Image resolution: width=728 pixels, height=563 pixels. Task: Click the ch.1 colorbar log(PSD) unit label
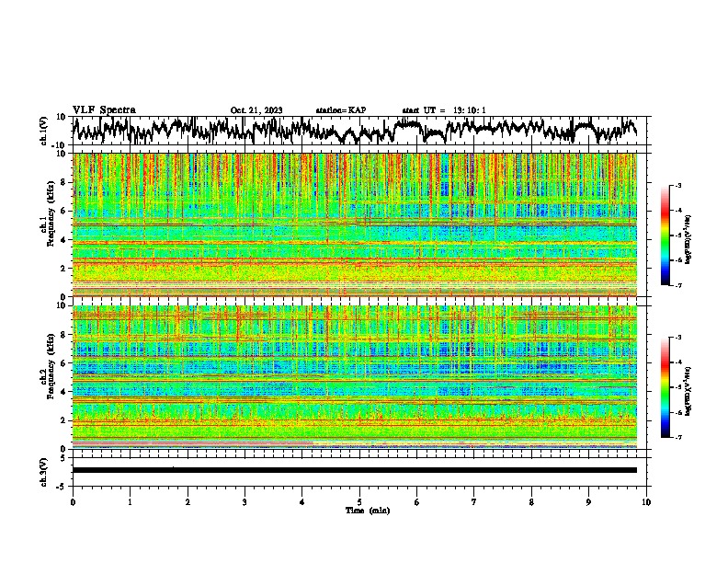point(688,240)
